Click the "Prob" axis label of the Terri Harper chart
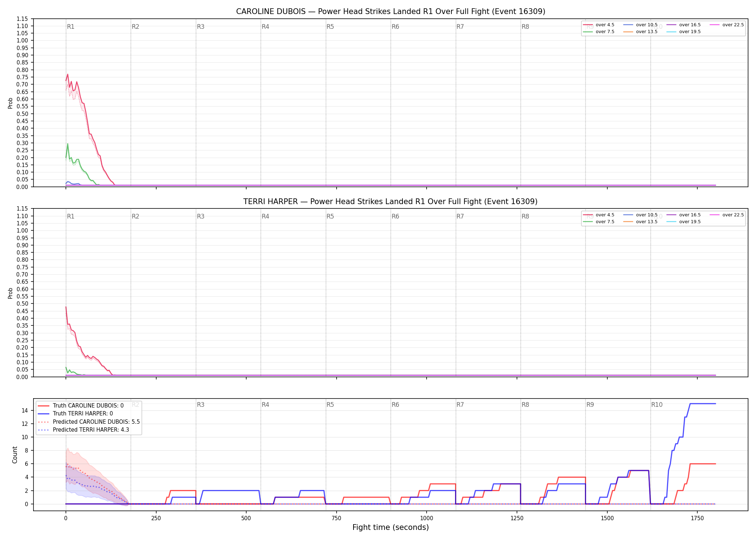 pyautogui.click(x=10, y=293)
